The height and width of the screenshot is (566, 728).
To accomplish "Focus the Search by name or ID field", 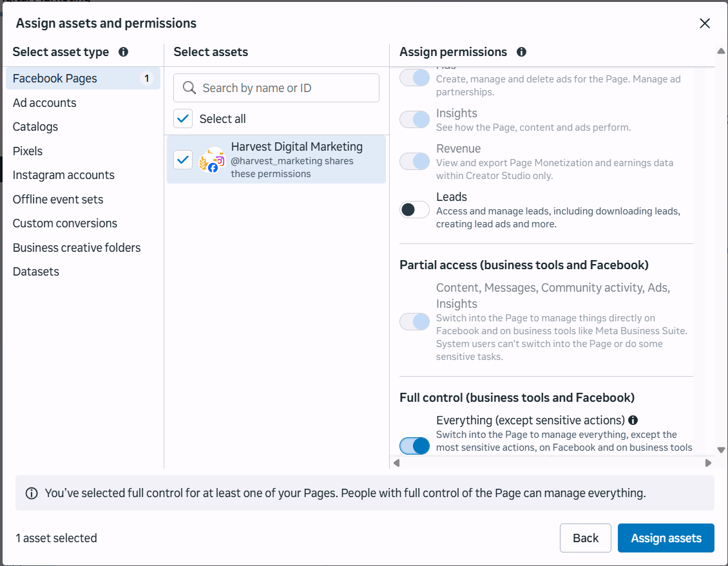I will point(276,88).
